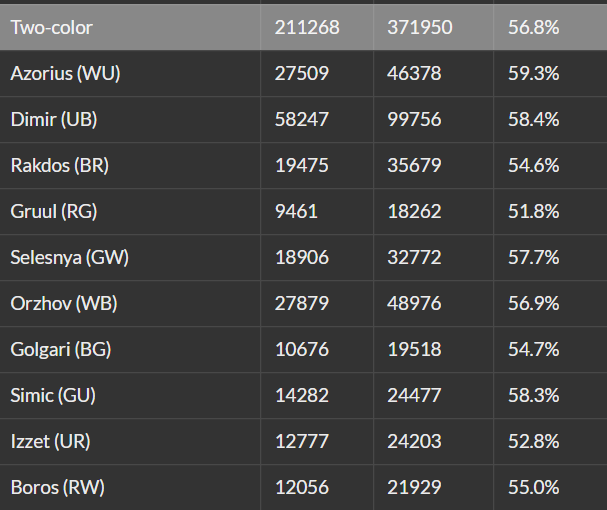Click Simic games value 24477
Viewport: 607px width, 510px height.
pos(414,395)
